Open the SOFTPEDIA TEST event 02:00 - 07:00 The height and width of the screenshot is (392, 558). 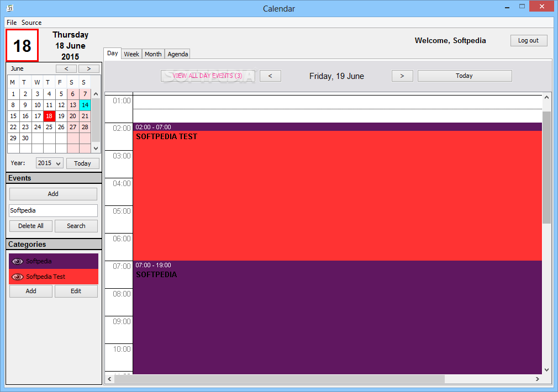point(338,192)
